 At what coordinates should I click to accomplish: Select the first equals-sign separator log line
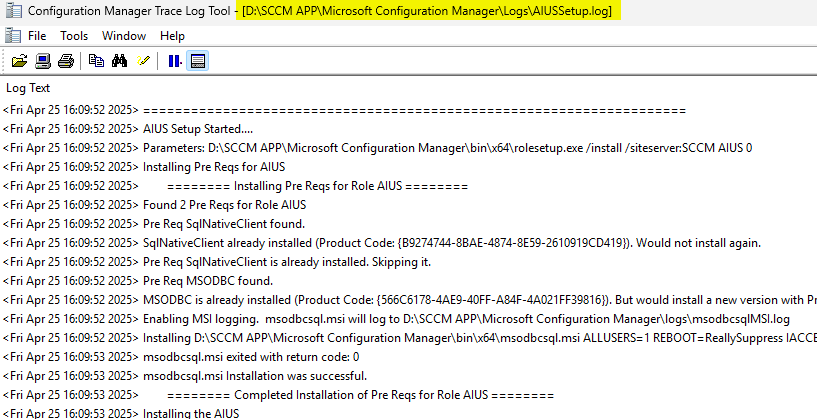pos(408,110)
